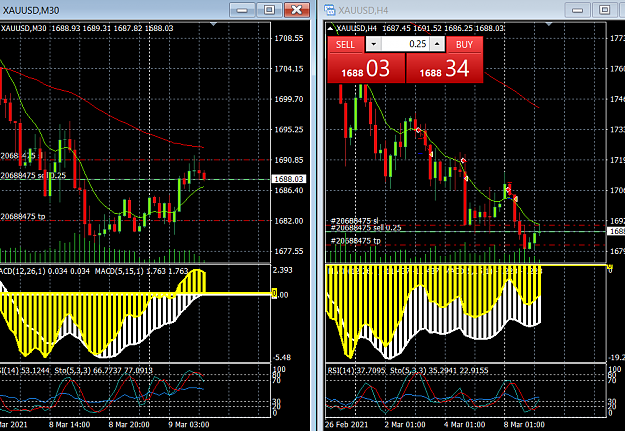The image size is (625, 431).
Task: Click the RSI(14) 53.1244 label in M30 chart
Action: coord(25,370)
